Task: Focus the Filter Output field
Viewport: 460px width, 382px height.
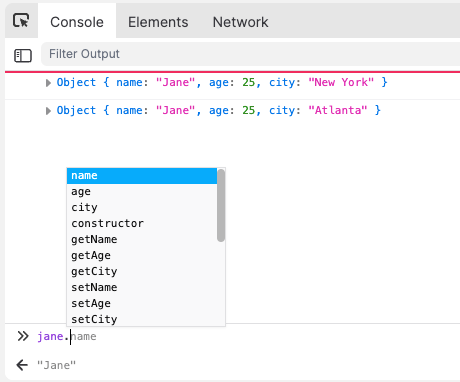Action: coord(250,54)
